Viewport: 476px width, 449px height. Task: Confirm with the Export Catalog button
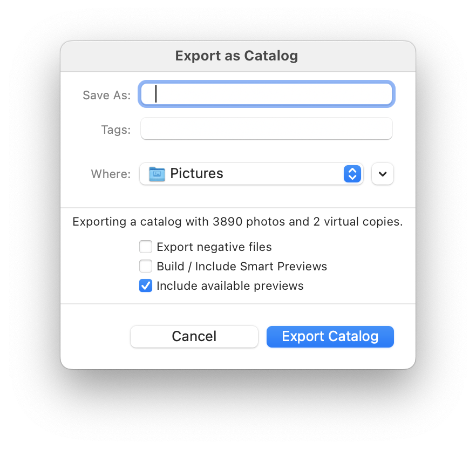point(330,337)
